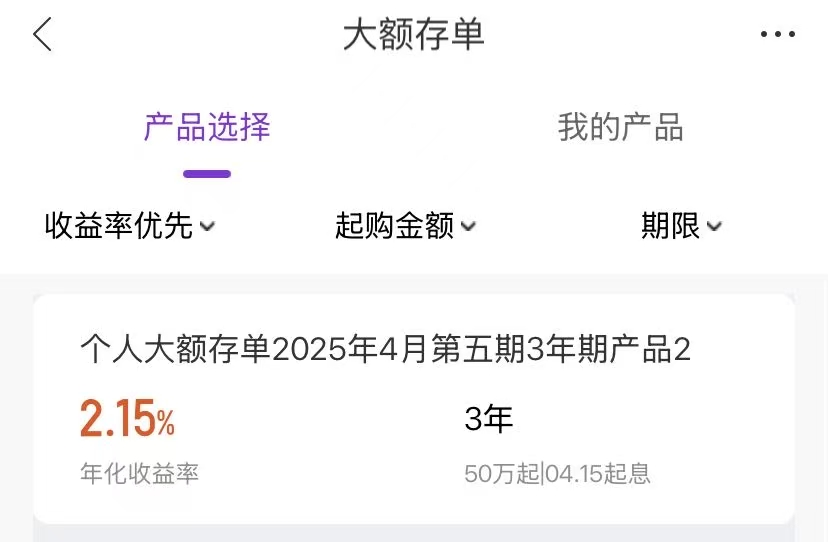The width and height of the screenshot is (828, 542).
Task: Click the chevron beside 起购金额
Action: point(468,227)
